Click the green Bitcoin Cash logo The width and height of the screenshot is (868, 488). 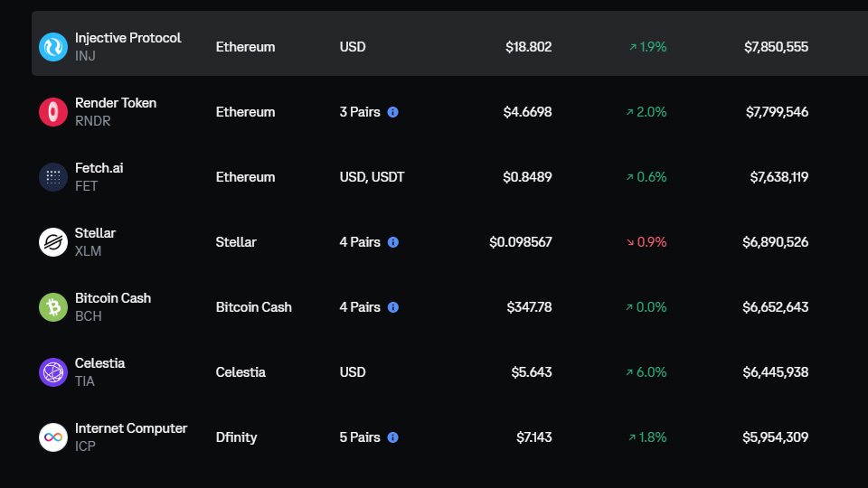point(53,307)
